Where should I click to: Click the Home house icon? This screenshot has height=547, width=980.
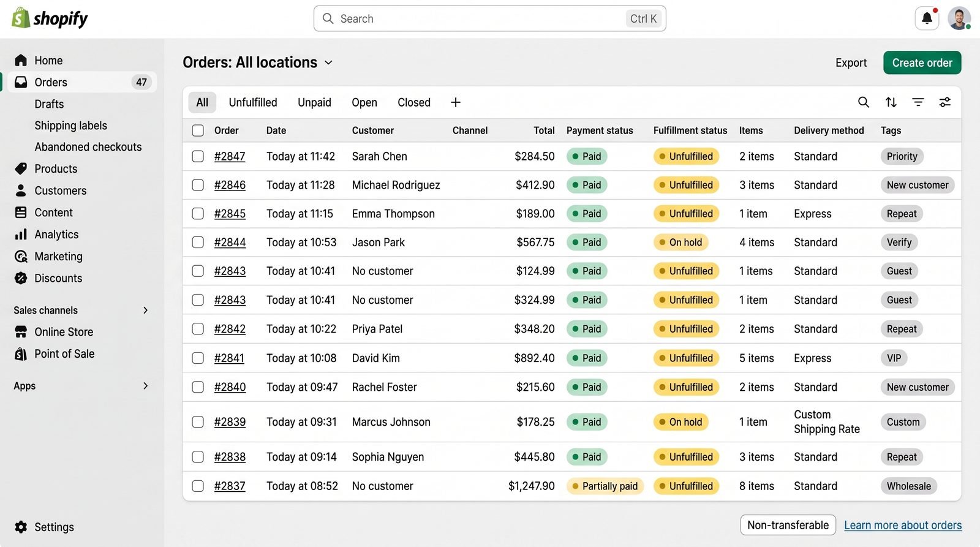(x=21, y=60)
